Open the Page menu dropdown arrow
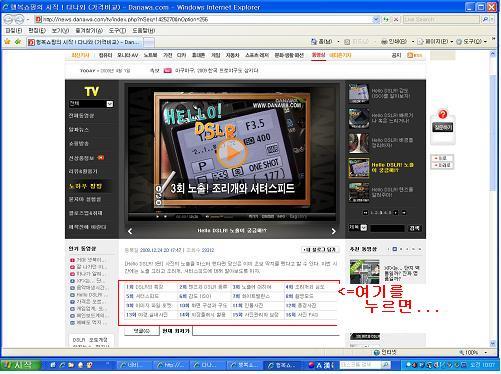Viewport: 501px width, 374px height. pos(452,42)
